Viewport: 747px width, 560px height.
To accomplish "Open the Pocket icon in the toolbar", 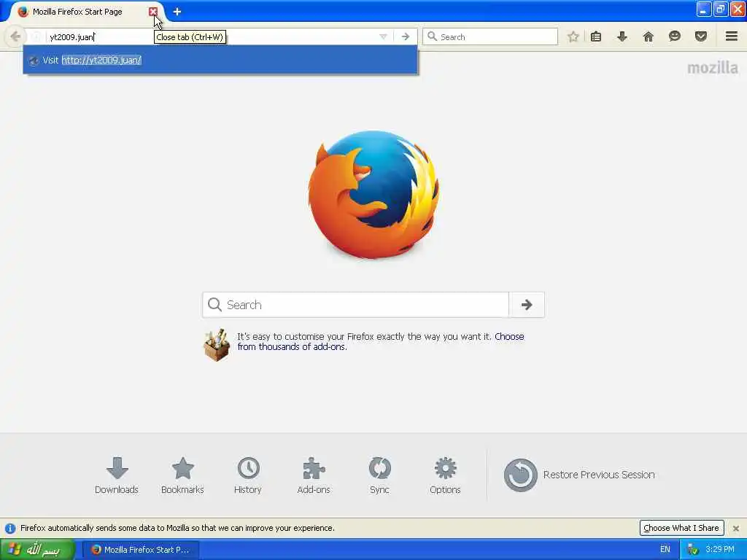I will point(701,36).
